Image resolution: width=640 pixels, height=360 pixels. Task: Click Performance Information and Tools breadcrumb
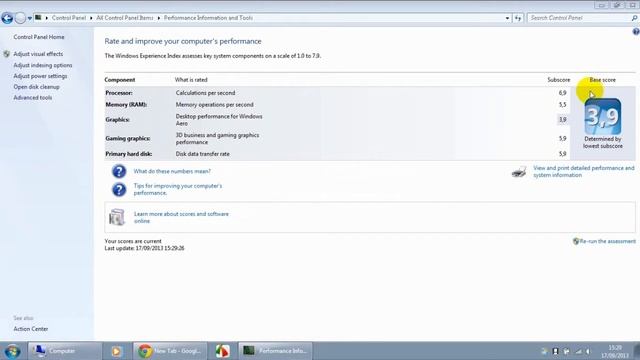(x=208, y=18)
